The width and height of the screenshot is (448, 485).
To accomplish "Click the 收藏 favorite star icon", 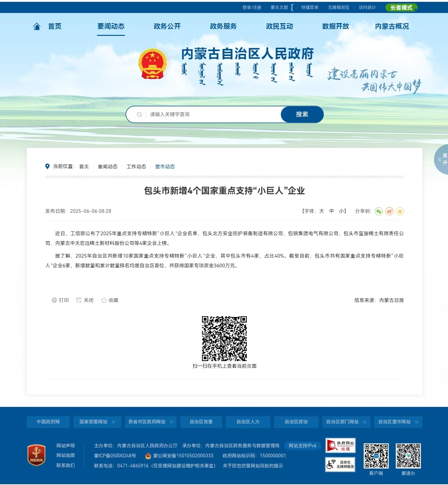I will [x=104, y=300].
